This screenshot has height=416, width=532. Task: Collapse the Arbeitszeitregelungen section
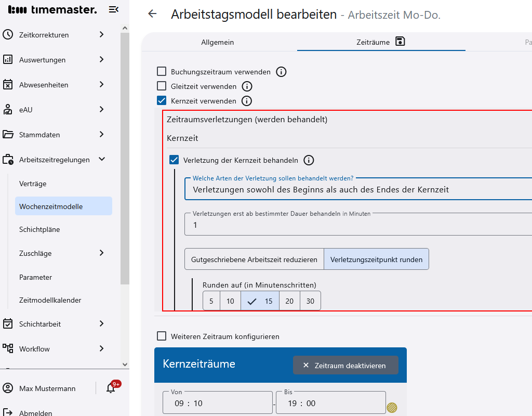point(102,160)
